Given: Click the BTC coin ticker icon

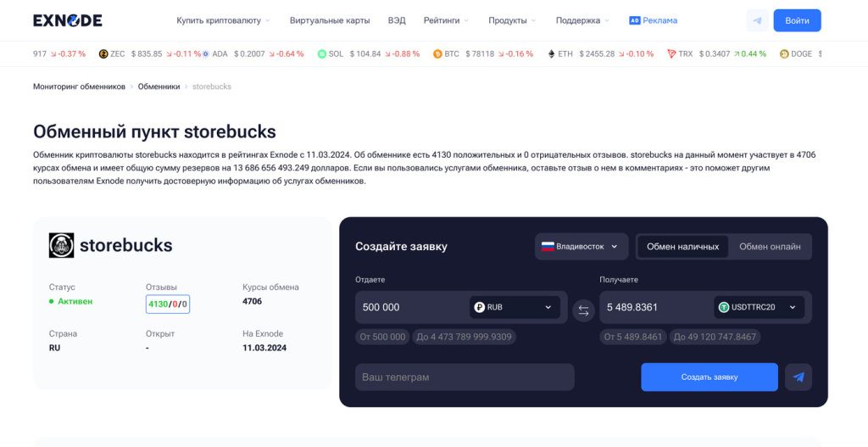Looking at the screenshot, I should point(437,53).
